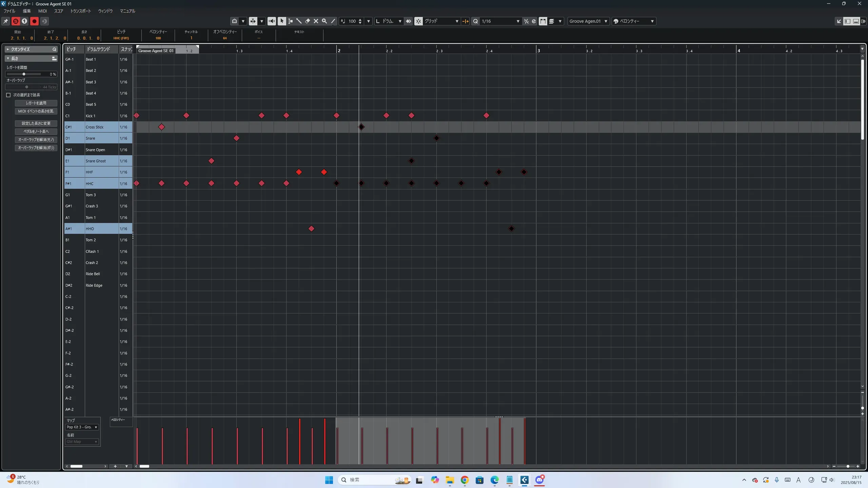This screenshot has height=488, width=868.
Task: Select the Drumstick tool
Action: click(299, 21)
